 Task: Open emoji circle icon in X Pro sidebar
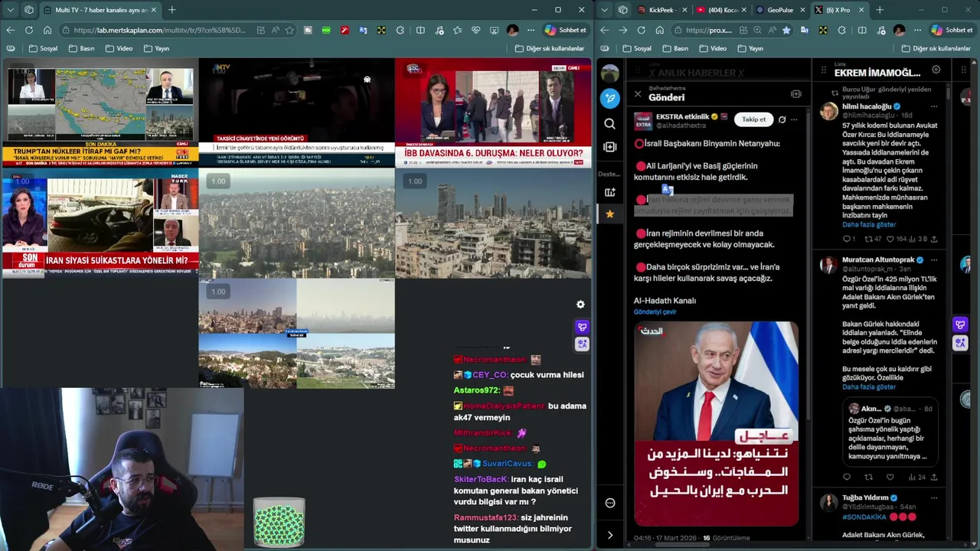[x=609, y=503]
